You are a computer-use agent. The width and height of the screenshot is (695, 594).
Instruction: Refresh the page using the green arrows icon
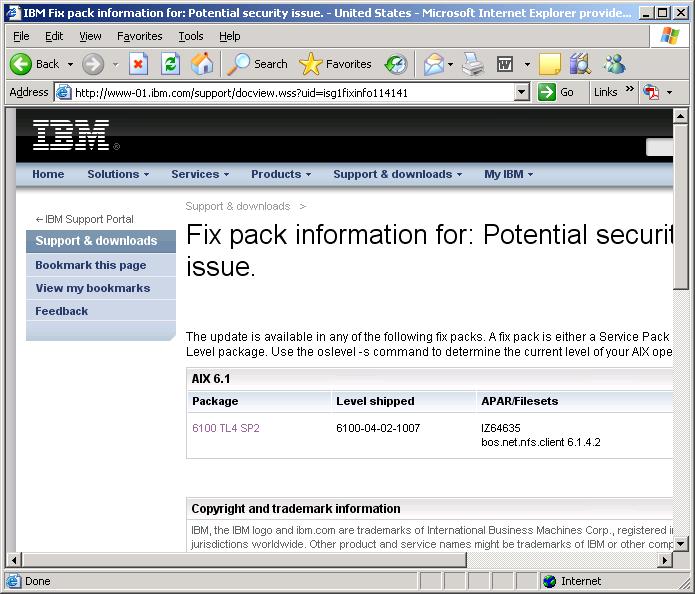[x=170, y=64]
